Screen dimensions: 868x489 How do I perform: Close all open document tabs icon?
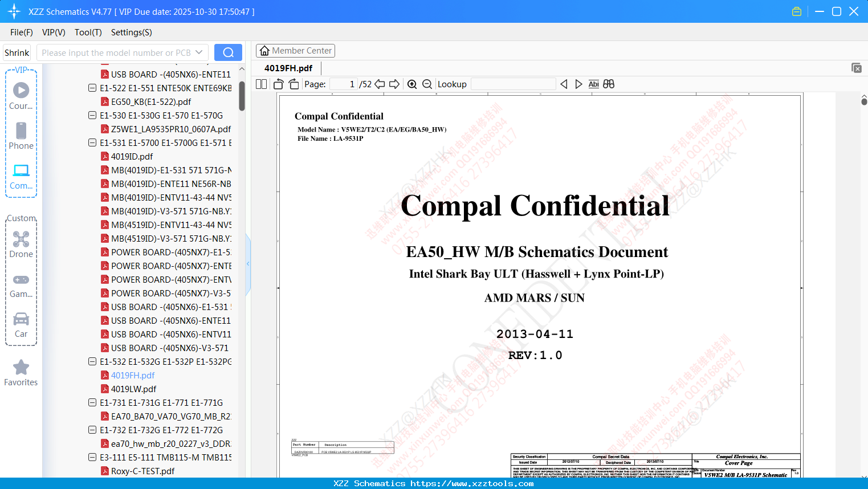pyautogui.click(x=856, y=68)
